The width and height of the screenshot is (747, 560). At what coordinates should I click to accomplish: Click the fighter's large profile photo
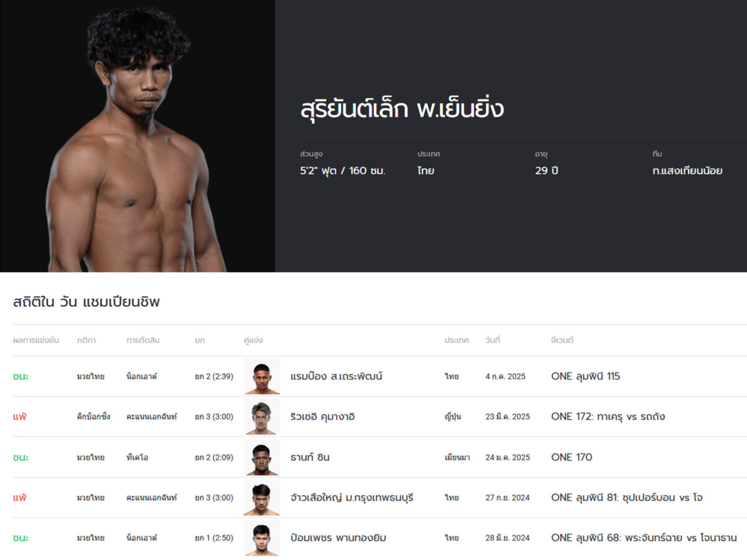pos(138,136)
